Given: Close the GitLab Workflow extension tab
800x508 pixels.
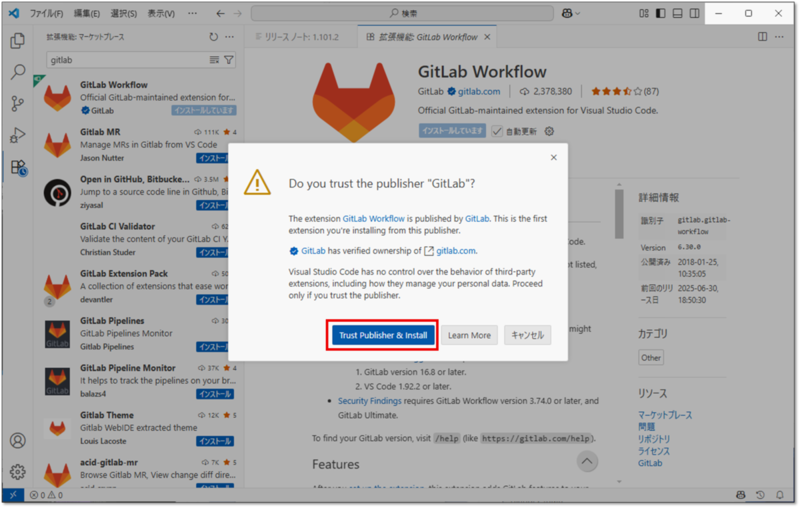Looking at the screenshot, I should pos(487,37).
